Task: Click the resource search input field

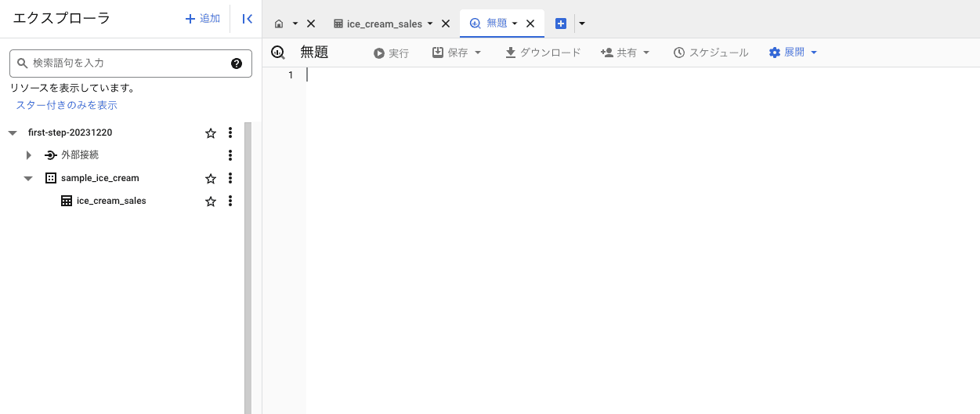Action: 125,64
